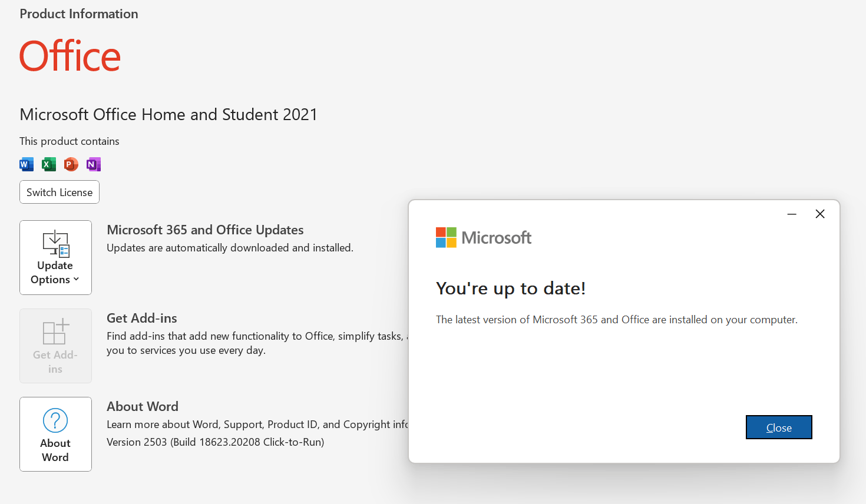Click 'Learn more about Word, Support' description text
Viewport: 866px width, 504px height.
point(257,425)
